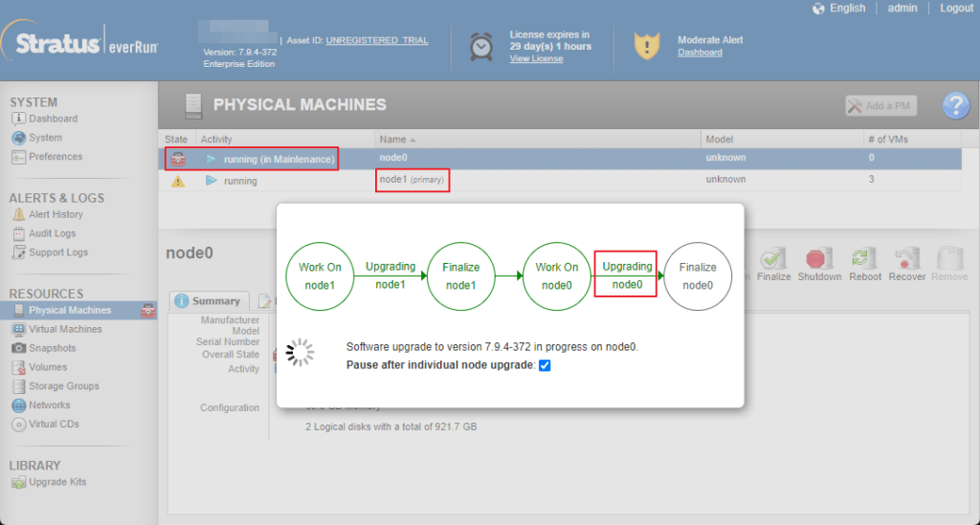Click the Moderate Alert shield icon
The height and width of the screenshot is (525, 980).
point(647,46)
